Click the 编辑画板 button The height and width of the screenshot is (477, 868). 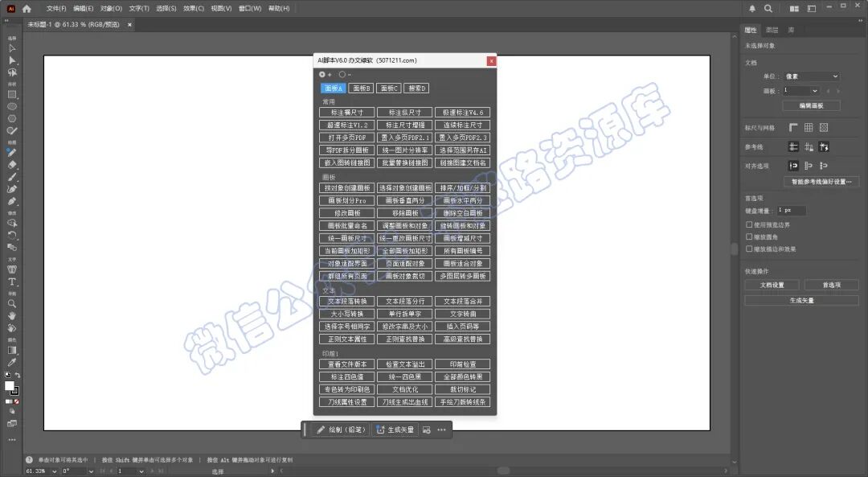tap(811, 105)
